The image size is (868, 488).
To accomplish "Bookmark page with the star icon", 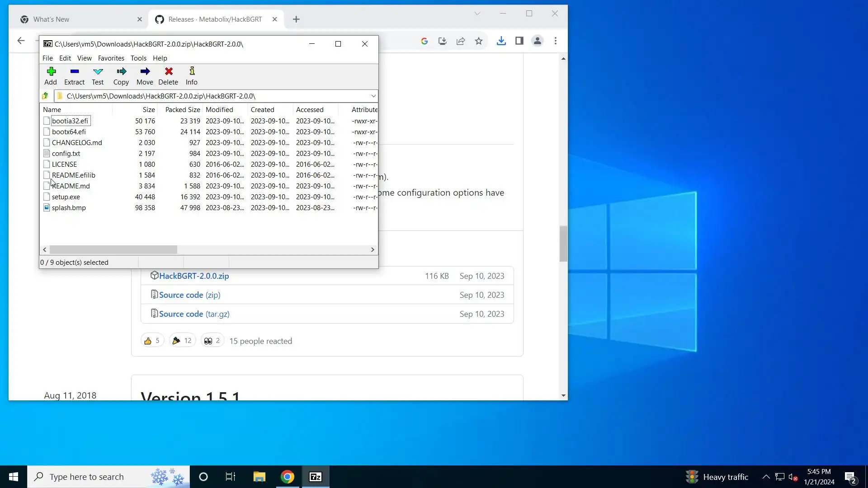I will point(479,41).
